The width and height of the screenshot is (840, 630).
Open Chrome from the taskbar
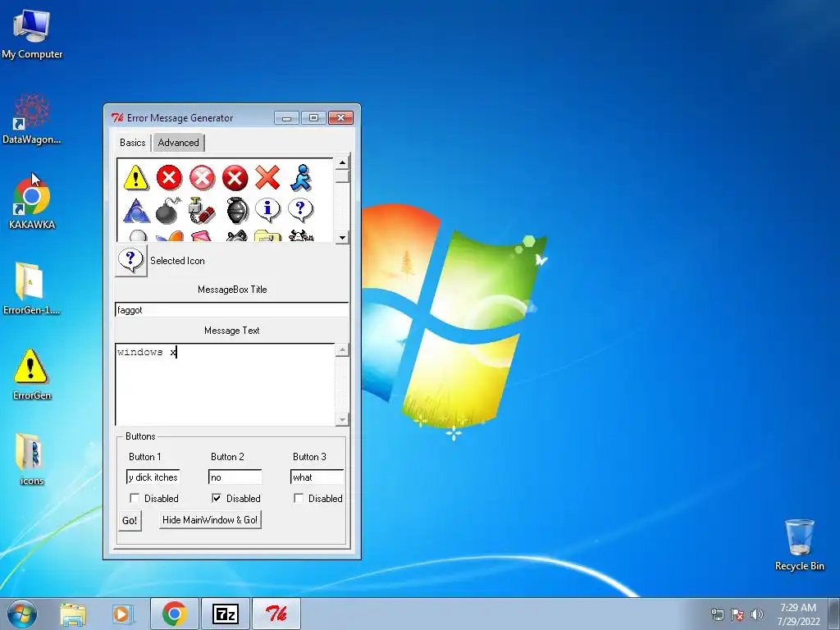[x=175, y=614]
